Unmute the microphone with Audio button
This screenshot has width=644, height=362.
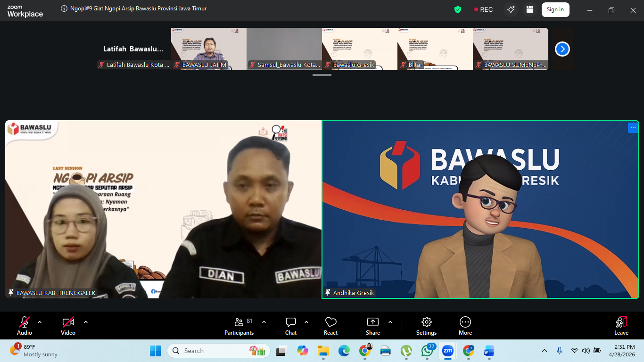click(x=25, y=326)
